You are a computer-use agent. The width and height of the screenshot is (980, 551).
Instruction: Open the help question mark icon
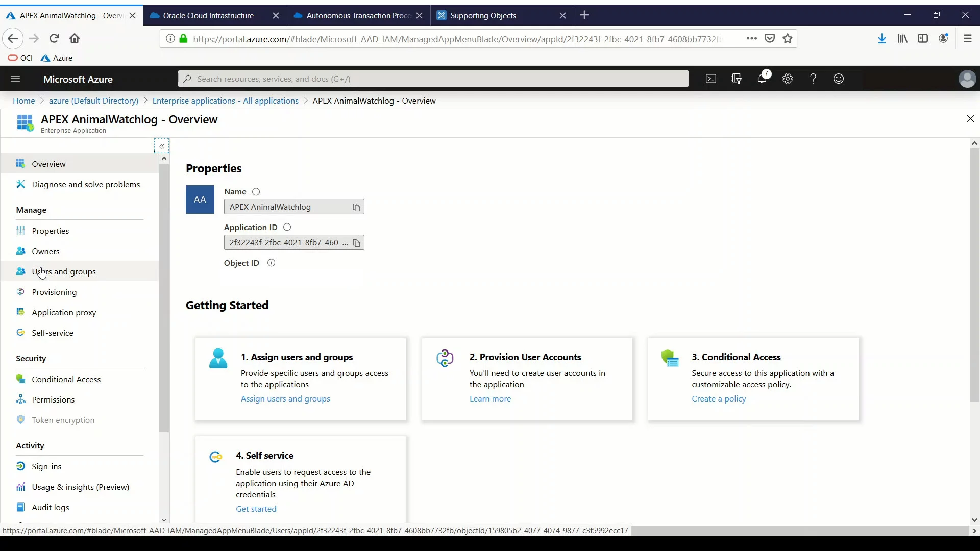813,79
